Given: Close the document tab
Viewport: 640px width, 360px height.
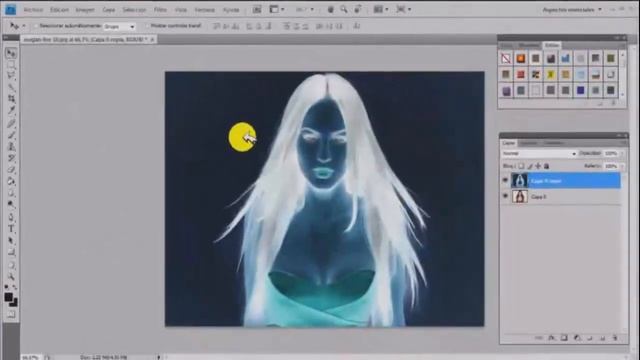Looking at the screenshot, I should tap(152, 40).
